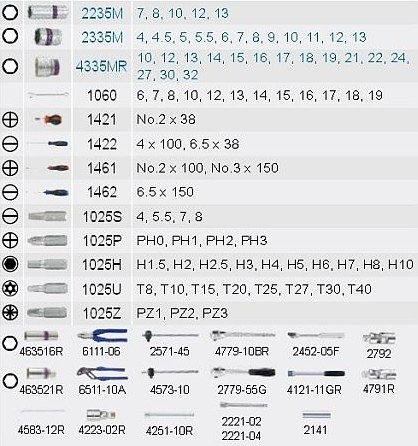
Task: Click the slotted icon beside 1422
Action: click(10, 144)
